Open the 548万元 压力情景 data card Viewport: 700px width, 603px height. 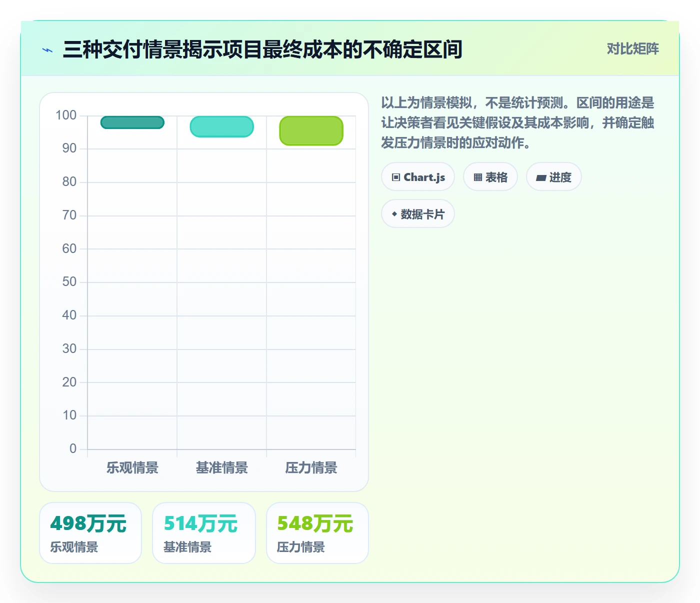point(317,533)
